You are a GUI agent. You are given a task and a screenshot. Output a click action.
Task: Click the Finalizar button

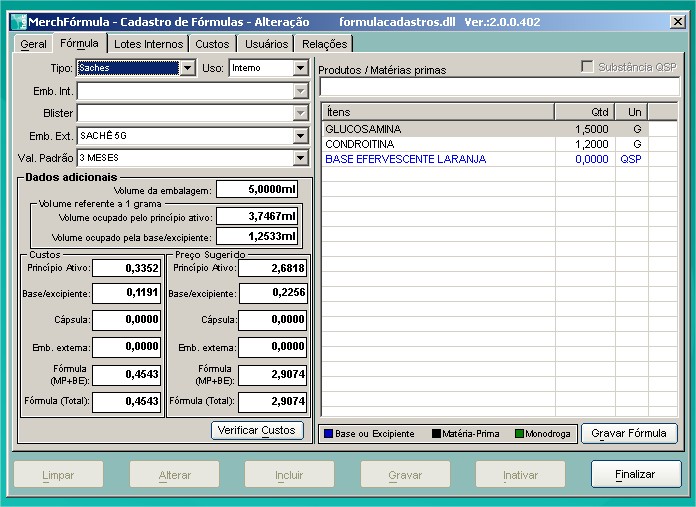pyautogui.click(x=635, y=474)
